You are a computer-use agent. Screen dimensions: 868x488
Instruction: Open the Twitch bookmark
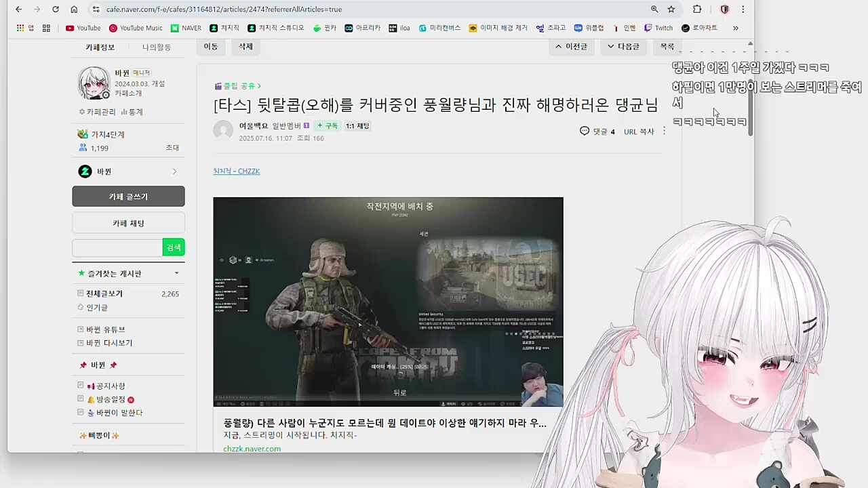(658, 28)
